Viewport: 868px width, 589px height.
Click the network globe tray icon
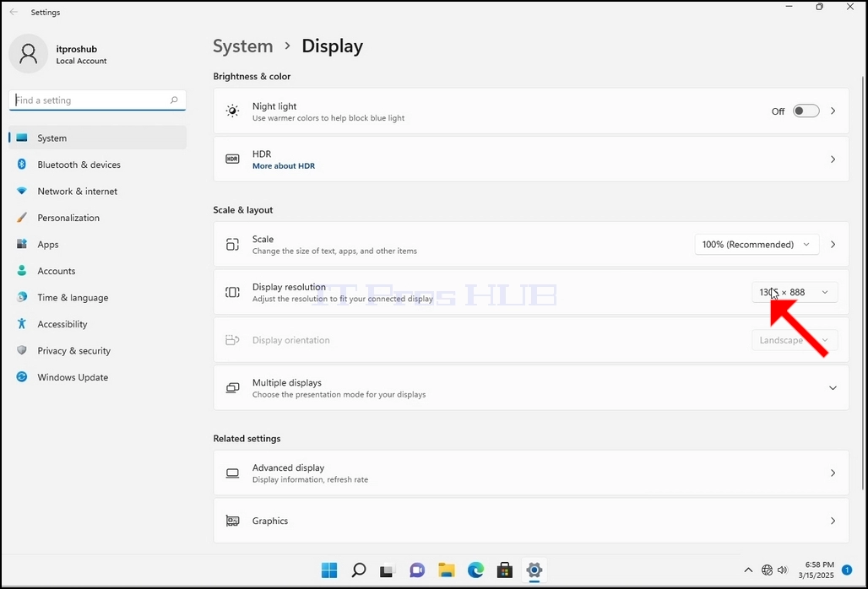(767, 570)
